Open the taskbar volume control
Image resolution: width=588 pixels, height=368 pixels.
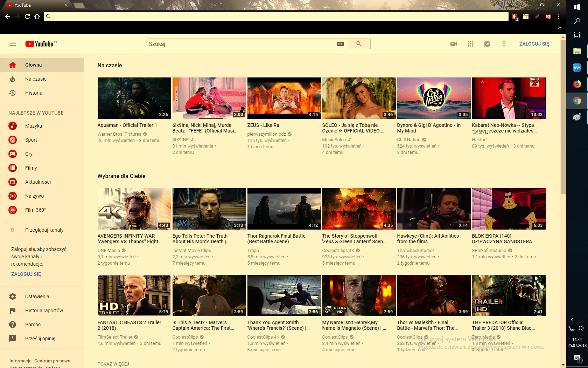581,328
